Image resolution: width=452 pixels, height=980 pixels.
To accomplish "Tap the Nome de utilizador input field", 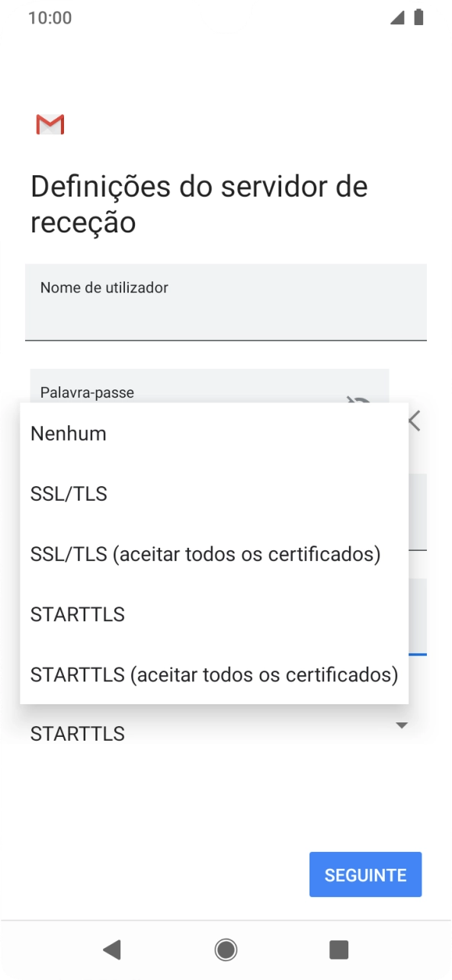I will 226,302.
